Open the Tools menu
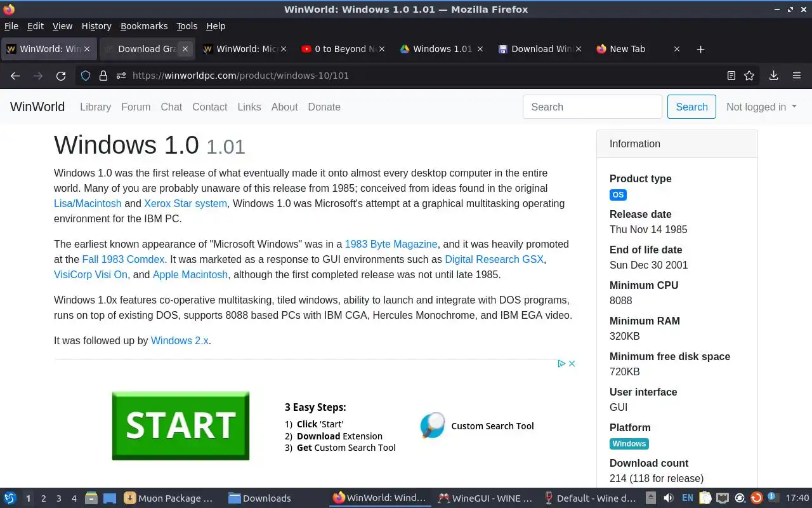Image resolution: width=812 pixels, height=508 pixels. click(x=187, y=26)
